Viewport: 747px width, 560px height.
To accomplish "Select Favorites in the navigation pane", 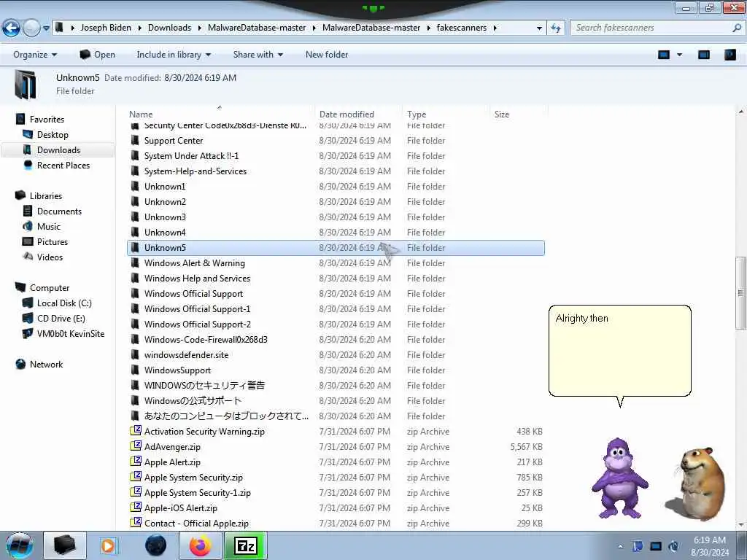I will click(x=47, y=120).
